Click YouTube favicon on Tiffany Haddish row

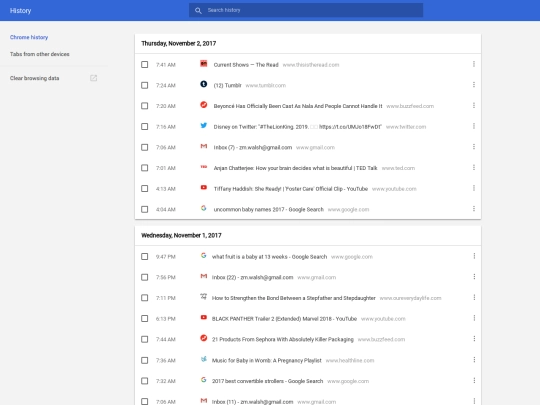point(204,187)
